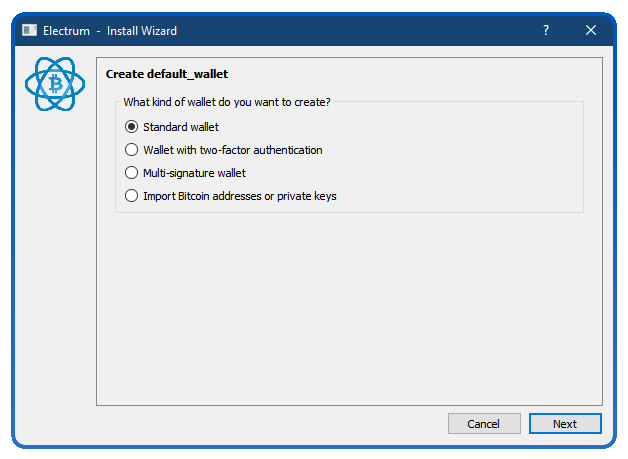Click the Cancel button
This screenshot has width=628, height=459.
click(x=484, y=424)
